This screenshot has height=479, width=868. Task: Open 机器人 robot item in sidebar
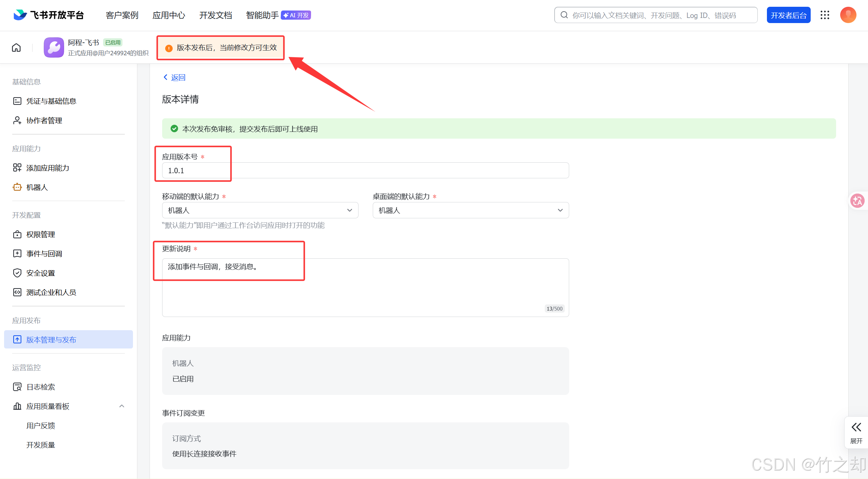coord(37,187)
